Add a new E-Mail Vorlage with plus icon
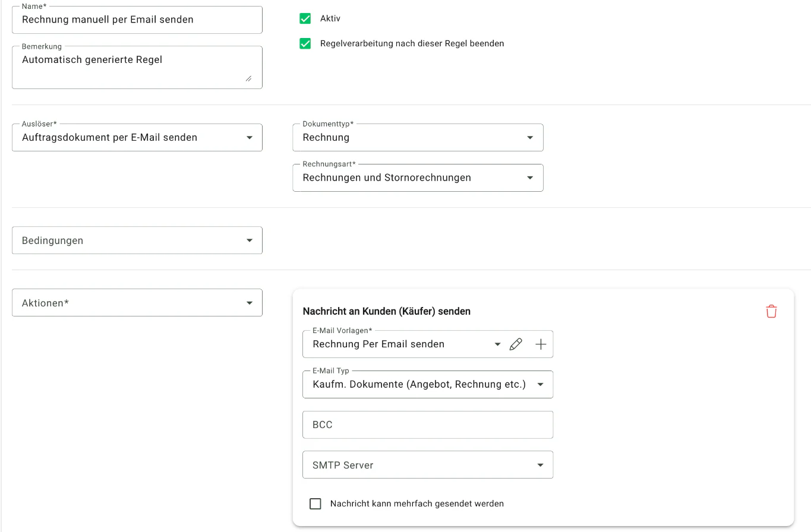The width and height of the screenshot is (811, 532). [541, 344]
